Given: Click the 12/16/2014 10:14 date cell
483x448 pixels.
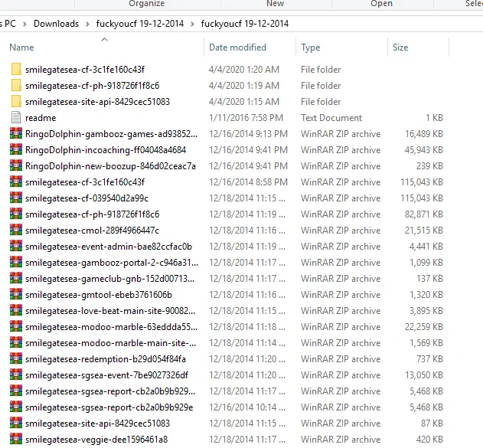Looking at the screenshot, I should 247,407.
